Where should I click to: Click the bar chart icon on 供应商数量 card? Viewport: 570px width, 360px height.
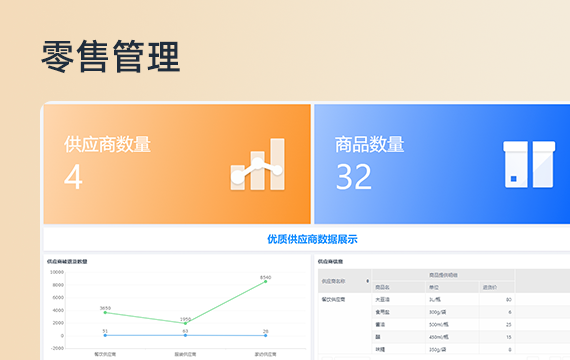(x=257, y=164)
